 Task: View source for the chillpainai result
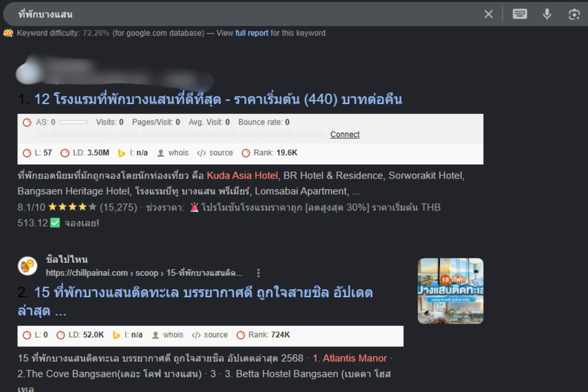click(x=210, y=335)
